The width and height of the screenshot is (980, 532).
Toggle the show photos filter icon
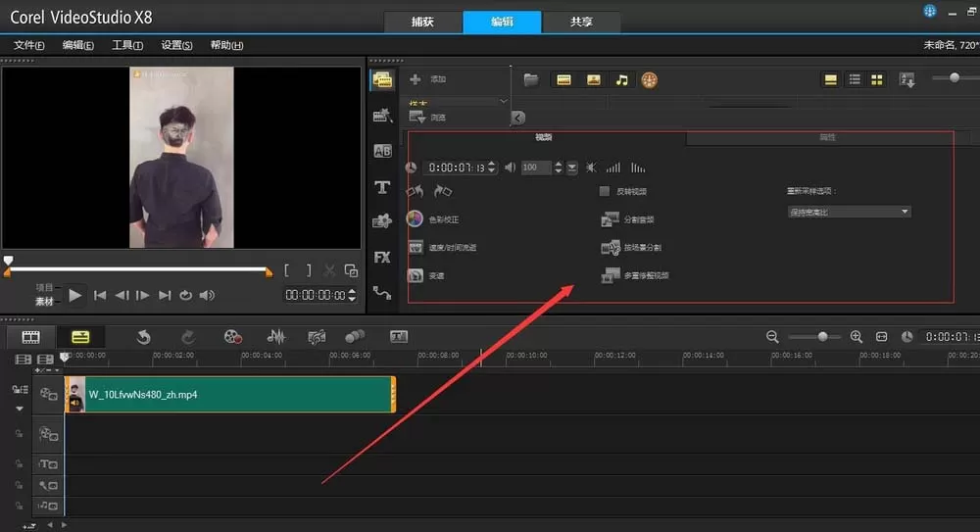click(x=593, y=80)
